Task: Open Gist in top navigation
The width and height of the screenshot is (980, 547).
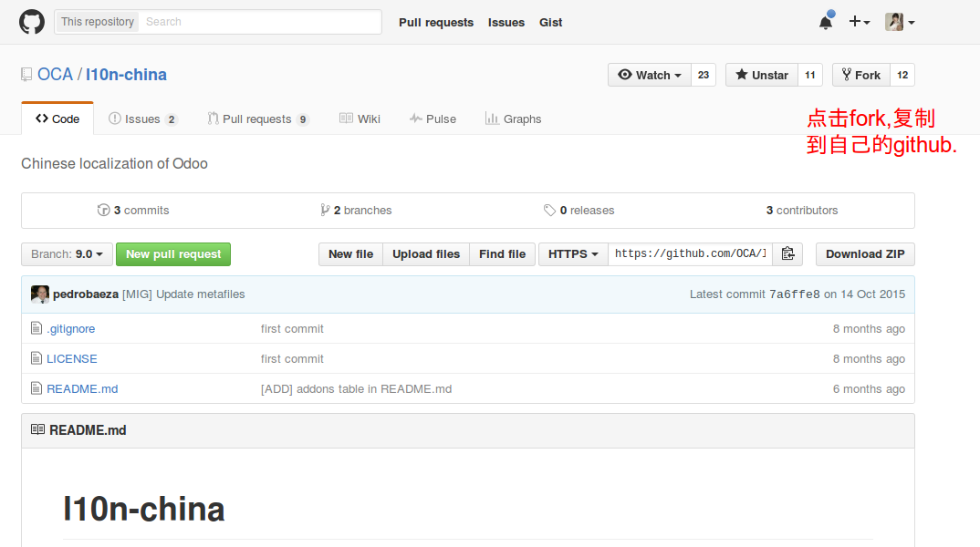Action: 550,23
